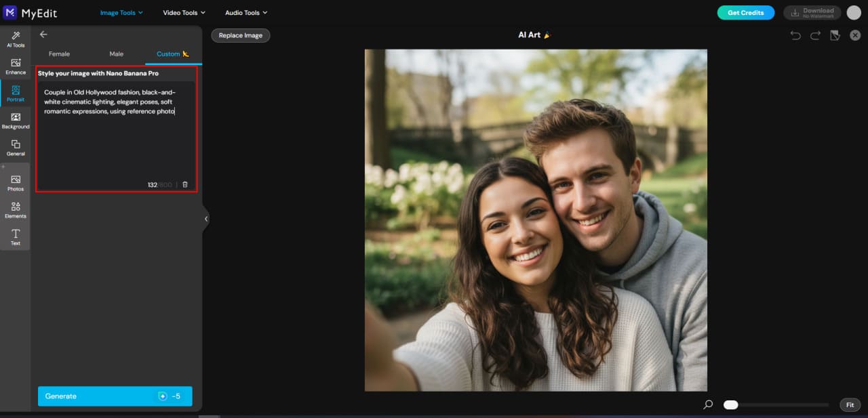Click the delete prompt trash icon
868x418 pixels.
[185, 184]
